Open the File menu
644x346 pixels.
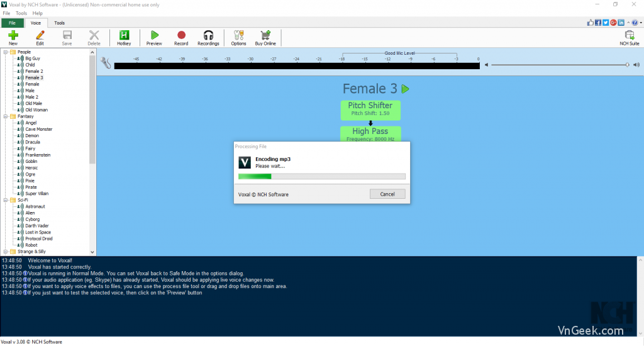click(6, 13)
